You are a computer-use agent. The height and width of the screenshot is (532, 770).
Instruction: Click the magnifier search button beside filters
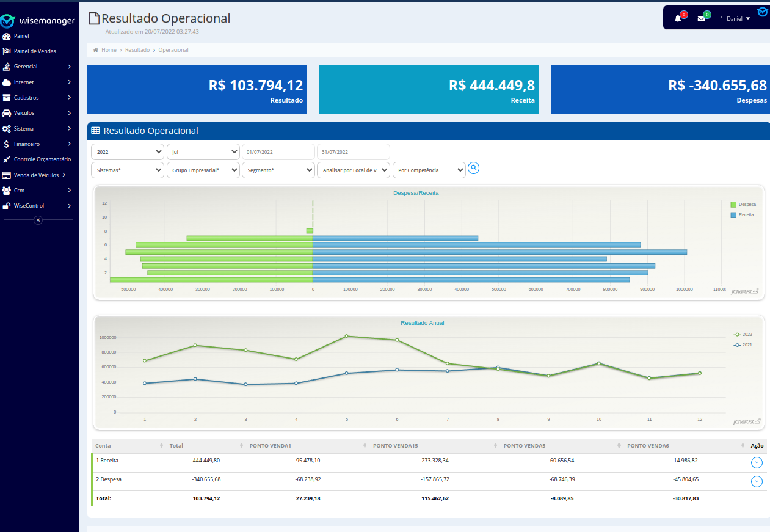tap(473, 168)
